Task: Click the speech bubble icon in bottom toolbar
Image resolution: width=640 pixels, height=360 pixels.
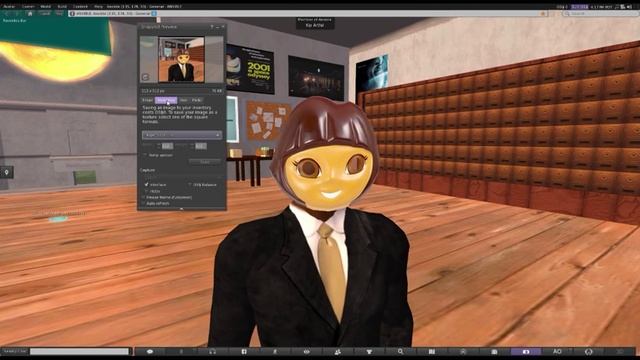Action: pos(150,351)
